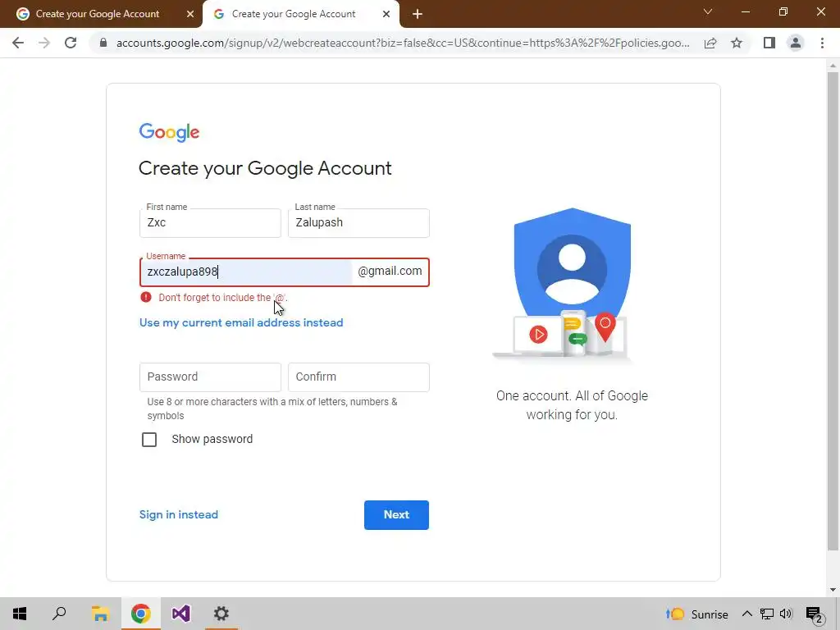Click the Sign in instead link
The height and width of the screenshot is (630, 840).
tap(178, 514)
